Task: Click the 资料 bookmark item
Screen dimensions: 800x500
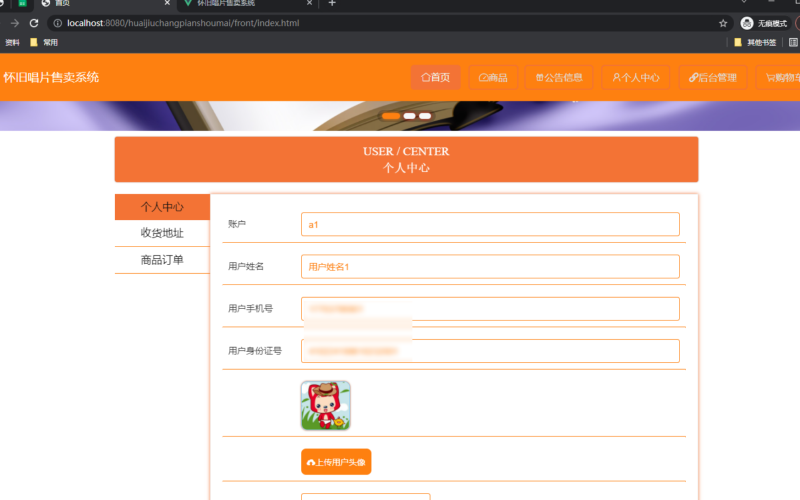Action: [12, 42]
